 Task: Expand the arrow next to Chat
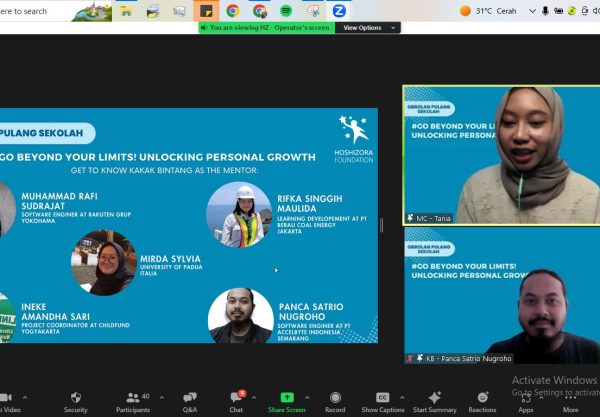point(254,397)
